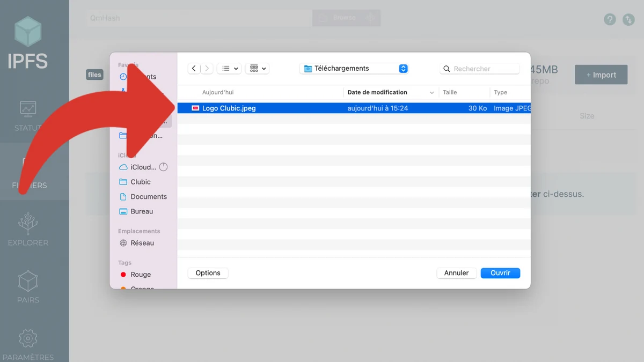
Task: Click the EXPLORER label in IPFS sidebar
Action: pos(28,243)
